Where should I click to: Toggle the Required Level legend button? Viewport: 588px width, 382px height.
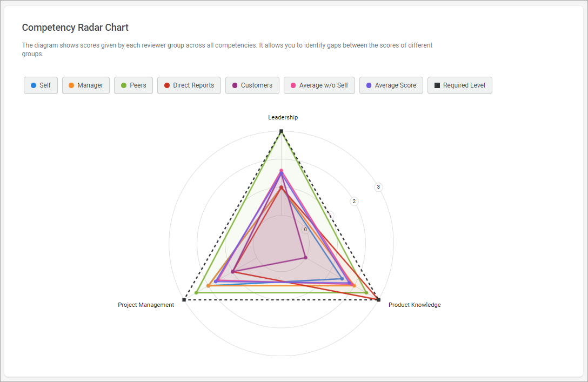(x=460, y=85)
